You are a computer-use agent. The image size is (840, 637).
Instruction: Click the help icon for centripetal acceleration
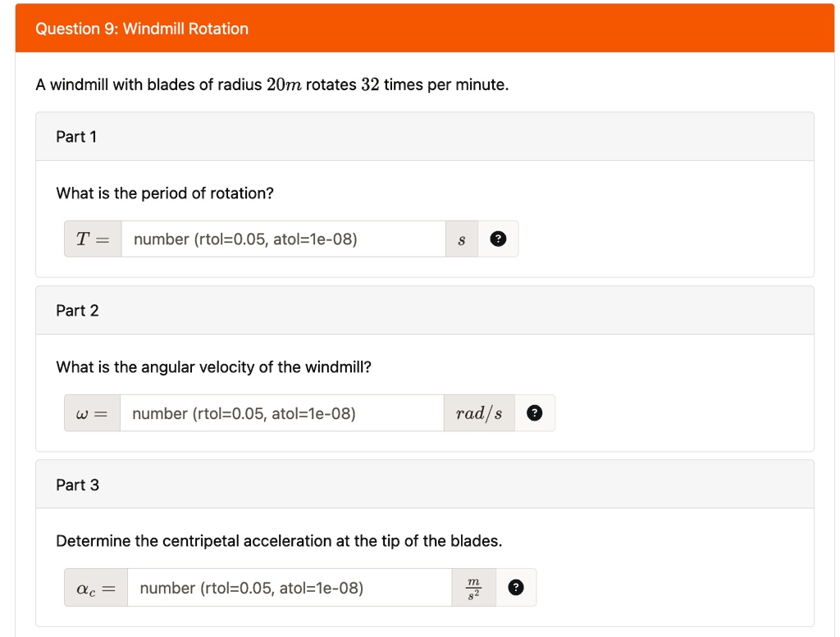pyautogui.click(x=516, y=587)
